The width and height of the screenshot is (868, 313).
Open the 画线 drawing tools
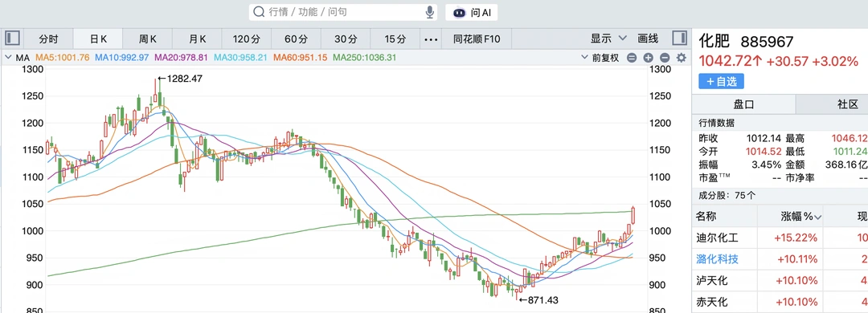(x=648, y=39)
